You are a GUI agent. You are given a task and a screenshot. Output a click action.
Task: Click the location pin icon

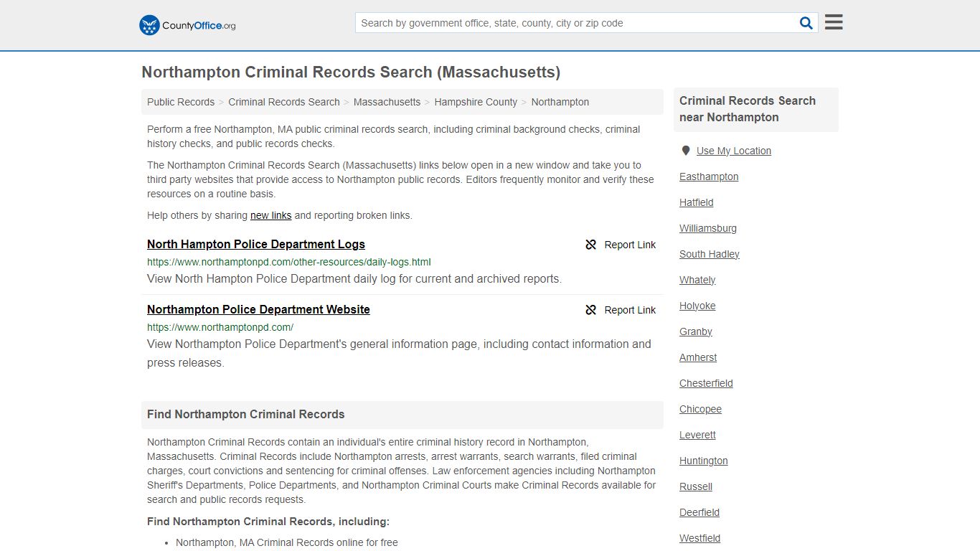(686, 151)
